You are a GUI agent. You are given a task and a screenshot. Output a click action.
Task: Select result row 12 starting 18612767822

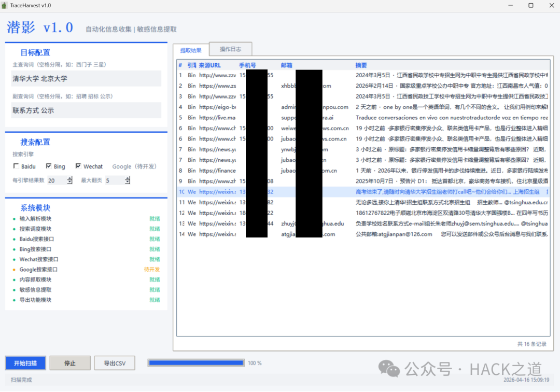(363, 213)
